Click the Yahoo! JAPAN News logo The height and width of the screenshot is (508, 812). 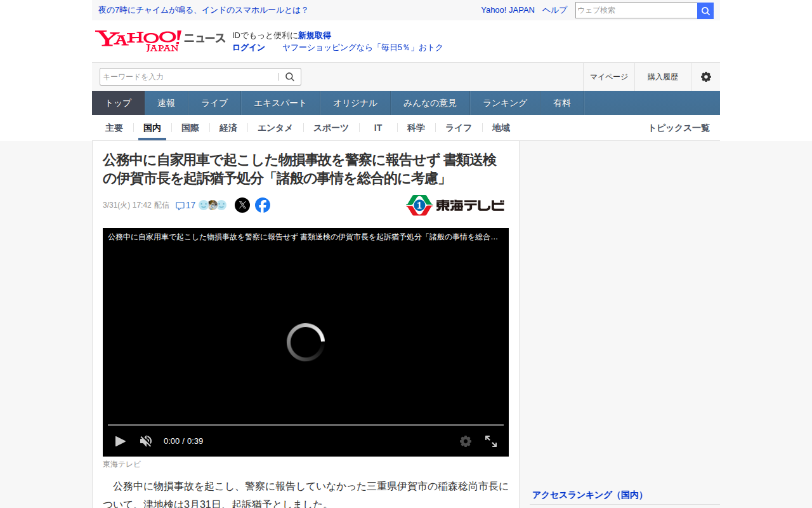pos(160,41)
